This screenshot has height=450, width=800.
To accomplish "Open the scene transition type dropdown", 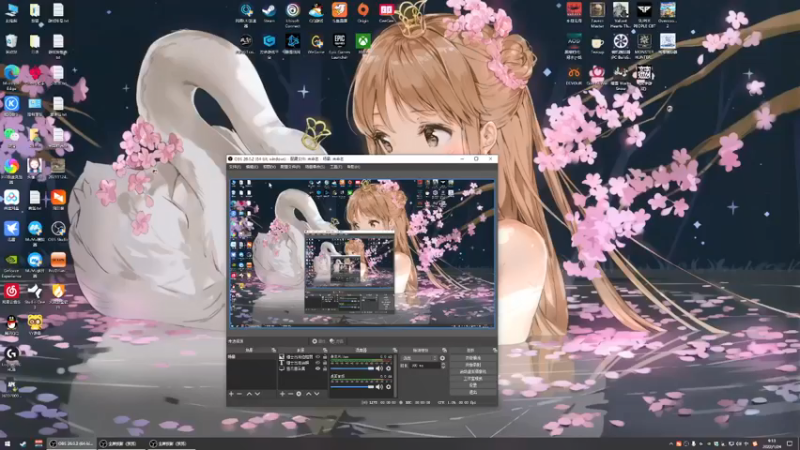I will pos(419,358).
